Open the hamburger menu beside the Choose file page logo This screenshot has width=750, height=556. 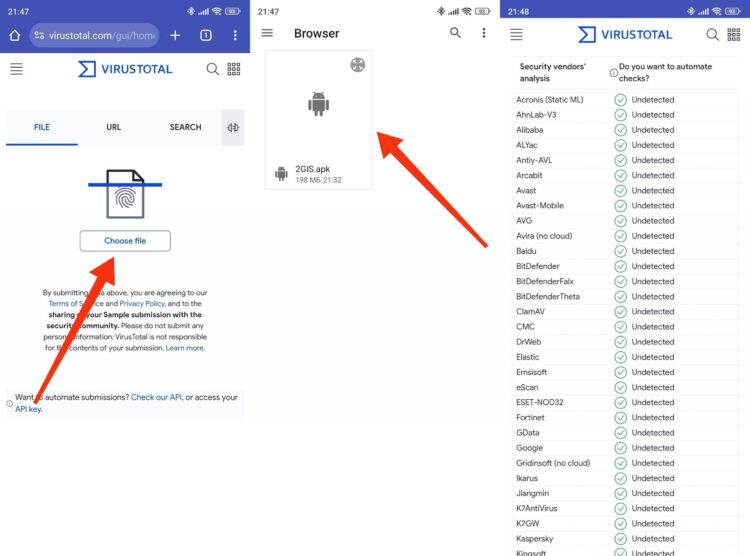16,69
